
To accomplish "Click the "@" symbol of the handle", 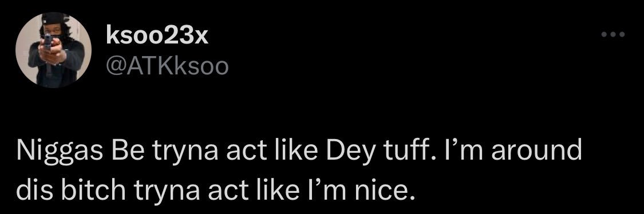I will (x=114, y=68).
